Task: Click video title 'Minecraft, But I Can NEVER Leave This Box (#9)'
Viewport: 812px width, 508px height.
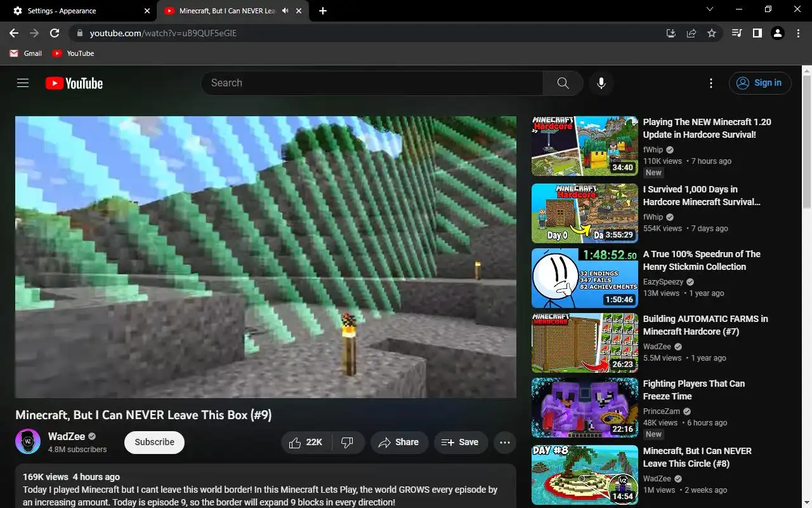Action: point(143,415)
